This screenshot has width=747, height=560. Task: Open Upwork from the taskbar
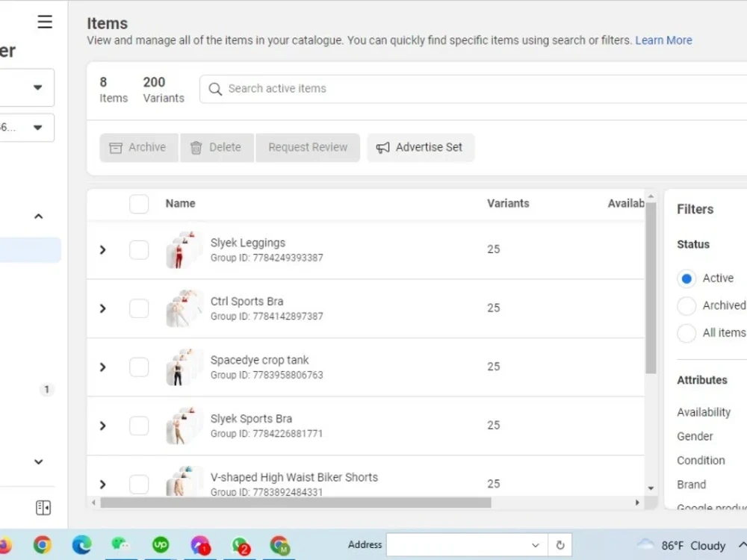[x=161, y=544]
